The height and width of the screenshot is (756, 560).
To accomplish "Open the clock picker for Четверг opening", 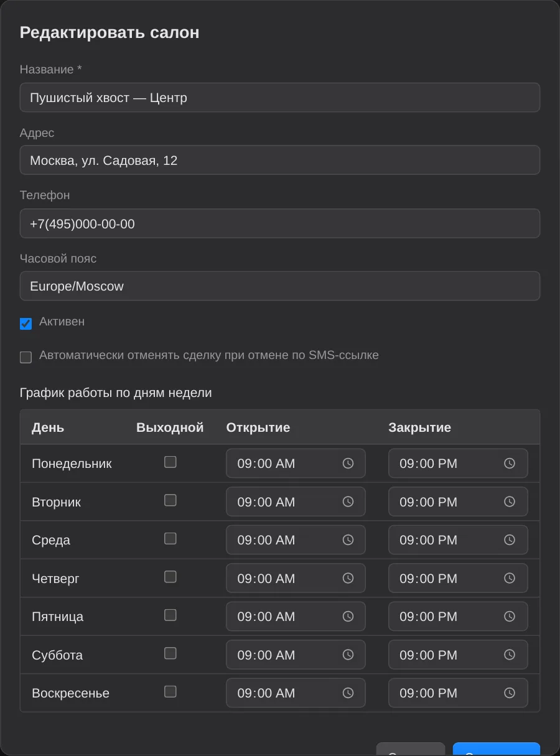I will (x=348, y=578).
